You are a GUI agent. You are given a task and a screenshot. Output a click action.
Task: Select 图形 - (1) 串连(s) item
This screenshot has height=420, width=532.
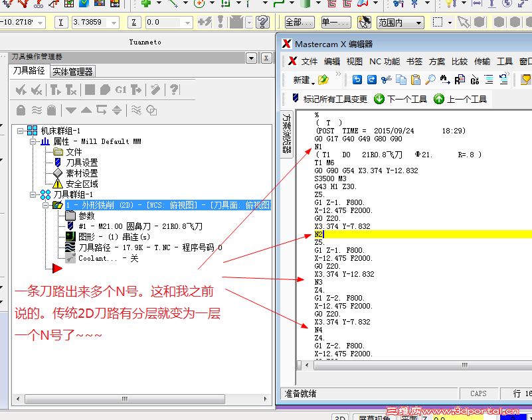[x=114, y=237]
